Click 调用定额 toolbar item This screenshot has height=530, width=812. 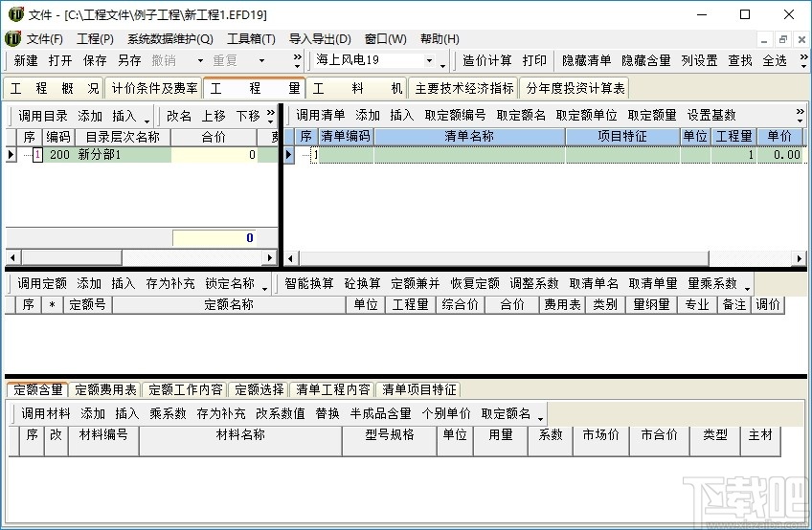coord(42,283)
